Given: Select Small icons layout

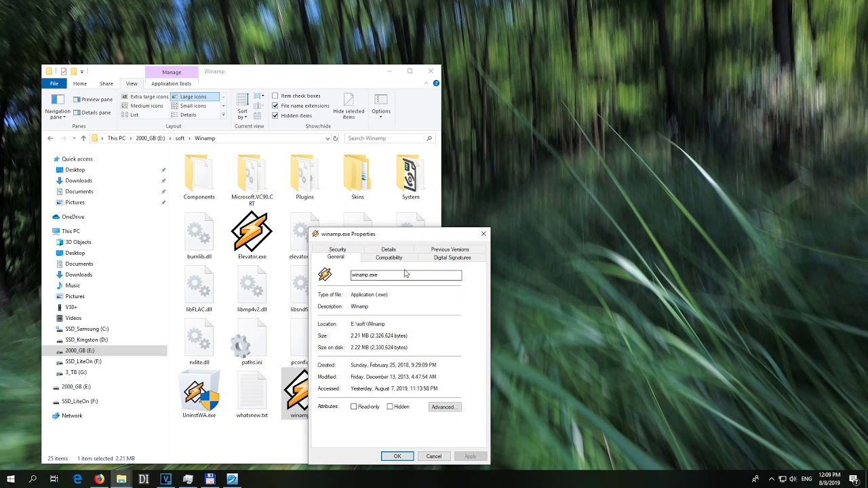Looking at the screenshot, I should click(x=189, y=106).
